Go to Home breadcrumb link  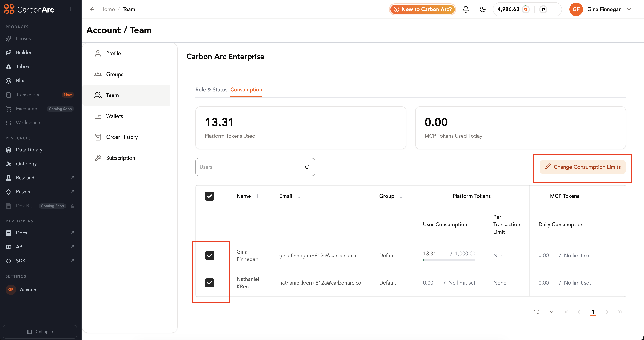(107, 9)
